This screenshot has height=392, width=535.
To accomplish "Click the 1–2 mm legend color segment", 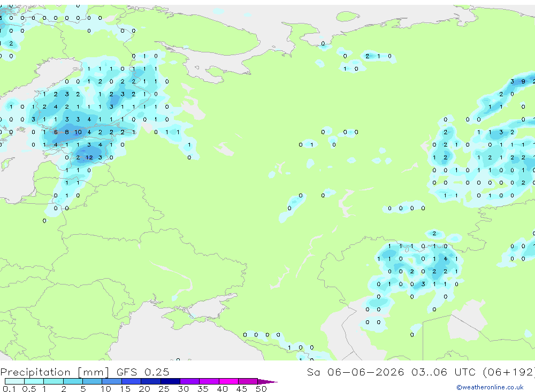I will 53,381.
